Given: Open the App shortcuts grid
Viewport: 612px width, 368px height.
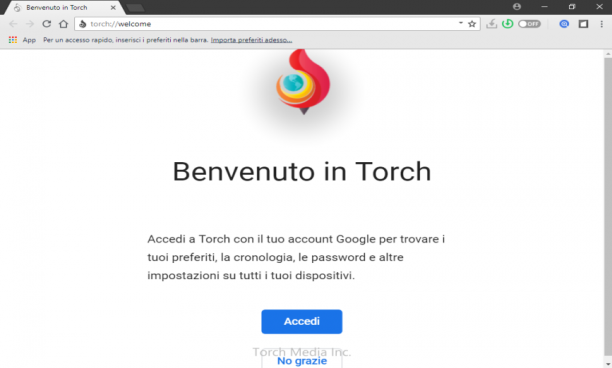Looking at the screenshot, I should click(x=22, y=40).
